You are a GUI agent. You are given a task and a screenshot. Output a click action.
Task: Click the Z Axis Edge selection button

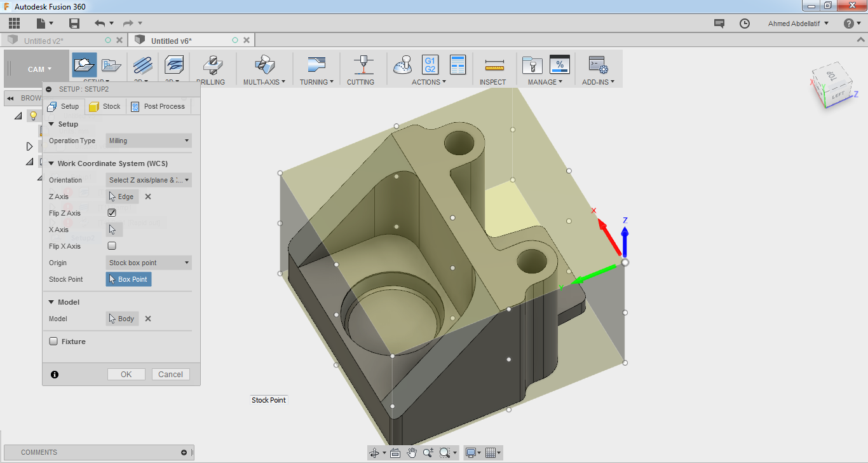coord(122,197)
